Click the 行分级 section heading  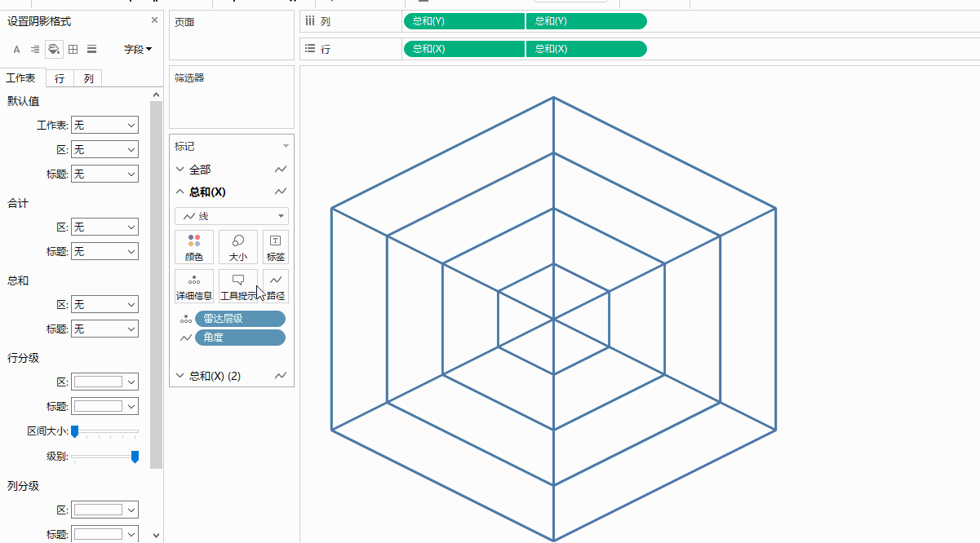tap(23, 358)
